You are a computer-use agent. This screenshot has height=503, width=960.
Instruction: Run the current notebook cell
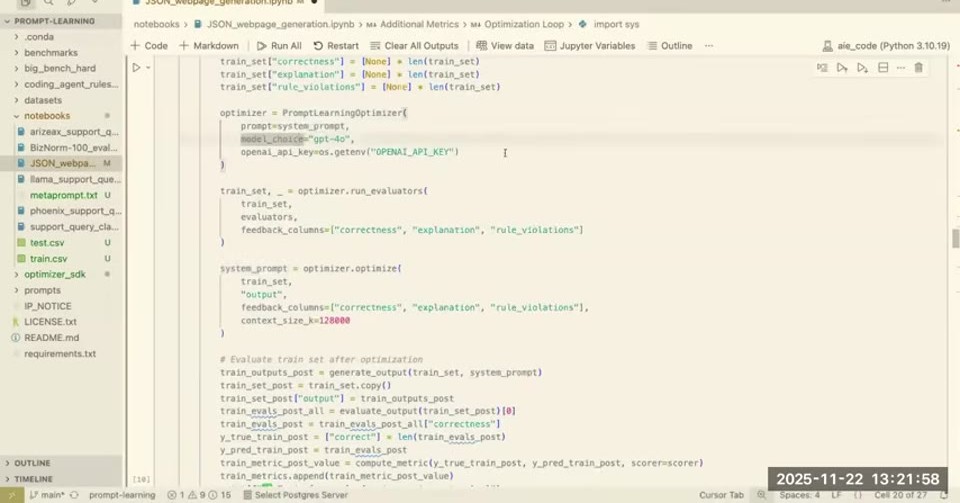(137, 67)
